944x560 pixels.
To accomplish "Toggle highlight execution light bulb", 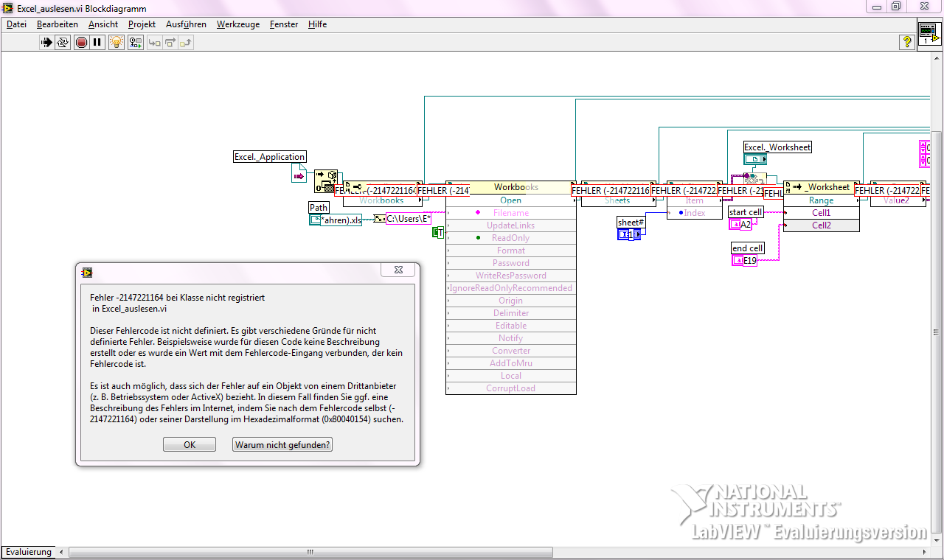I will [116, 43].
